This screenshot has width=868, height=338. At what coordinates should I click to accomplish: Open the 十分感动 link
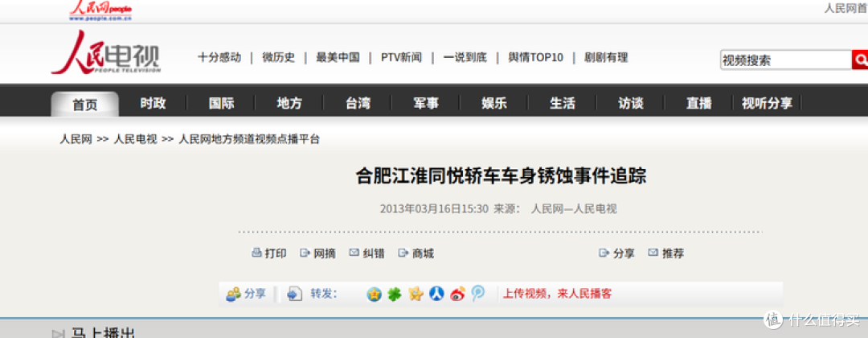219,58
